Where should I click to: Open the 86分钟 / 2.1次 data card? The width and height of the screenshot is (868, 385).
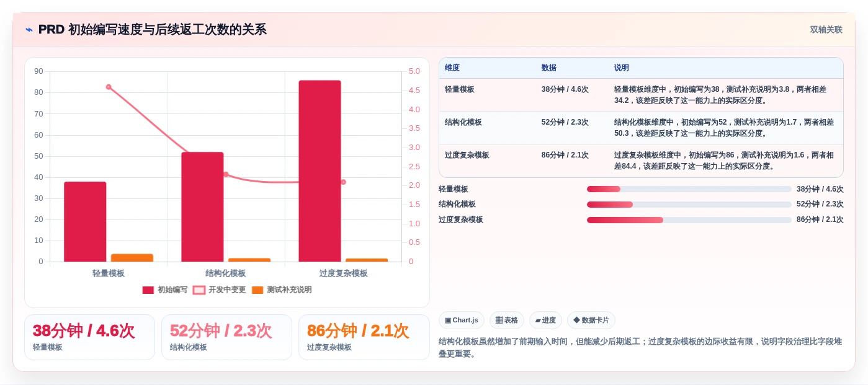tap(364, 337)
